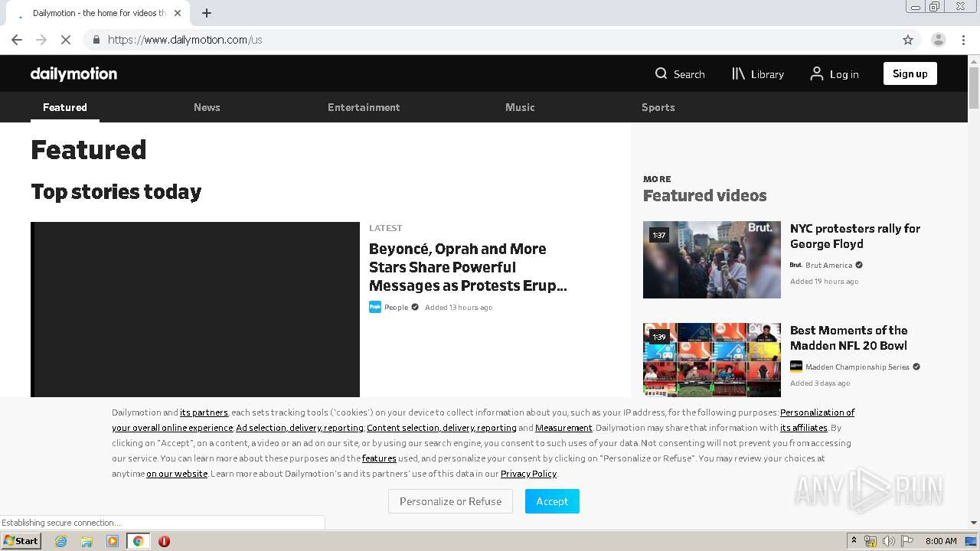
Task: Open the Chrome profile avatar
Action: click(x=938, y=40)
